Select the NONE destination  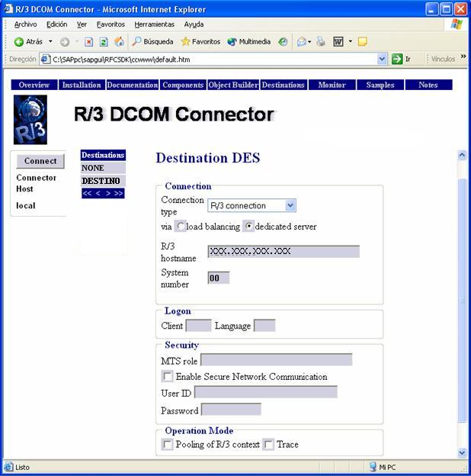[x=103, y=168]
